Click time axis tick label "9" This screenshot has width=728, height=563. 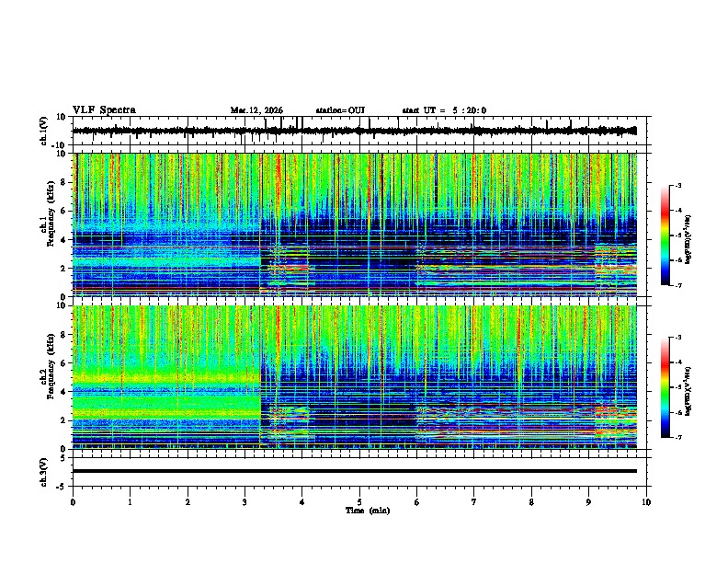(588, 502)
